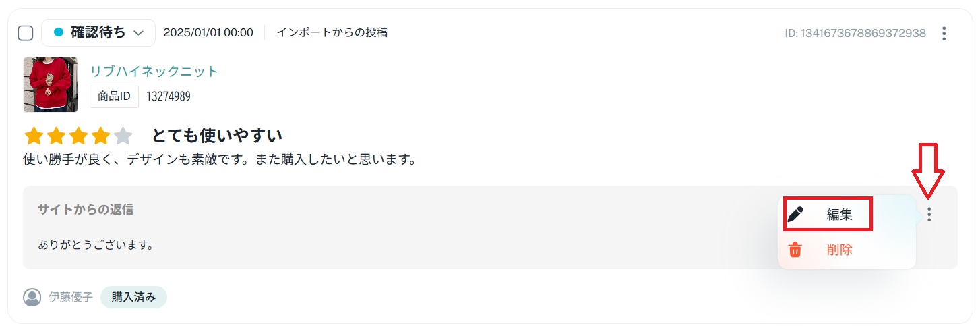
Task: Click the reviewer name 伊藤優子
Action: [x=71, y=297]
